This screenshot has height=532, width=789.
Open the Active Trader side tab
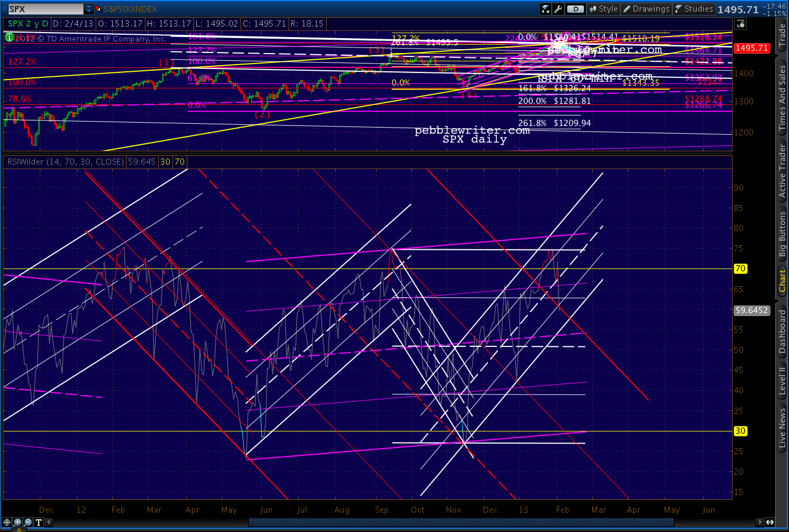(782, 171)
